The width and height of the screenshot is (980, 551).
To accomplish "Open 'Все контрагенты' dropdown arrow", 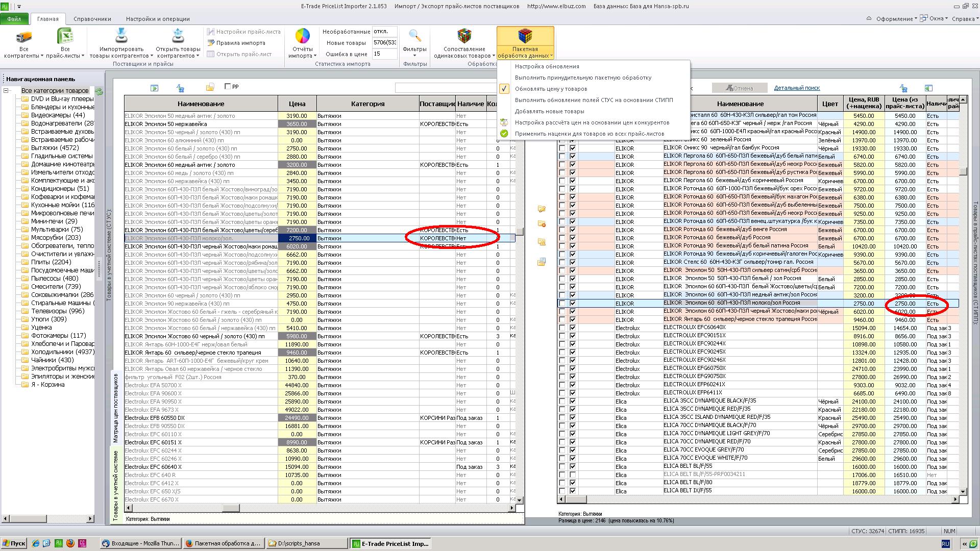I will [x=42, y=56].
